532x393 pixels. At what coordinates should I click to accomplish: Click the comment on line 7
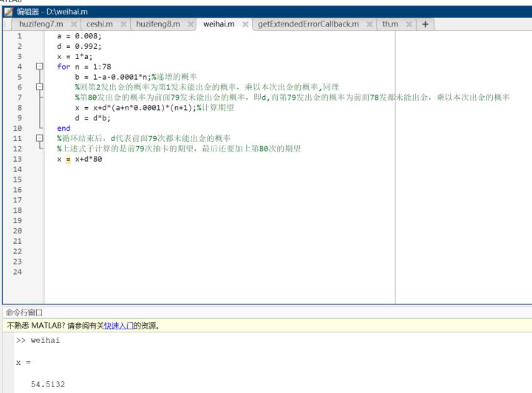pyautogui.click(x=292, y=98)
